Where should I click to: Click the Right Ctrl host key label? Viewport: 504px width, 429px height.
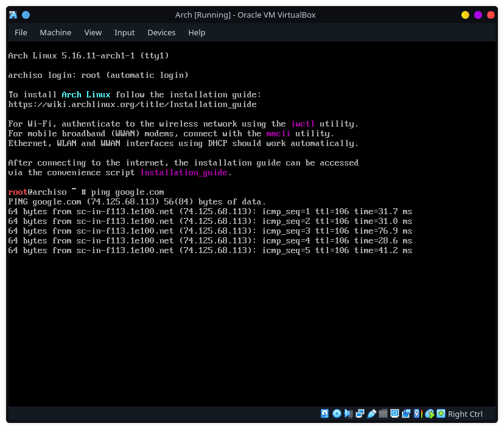465,414
